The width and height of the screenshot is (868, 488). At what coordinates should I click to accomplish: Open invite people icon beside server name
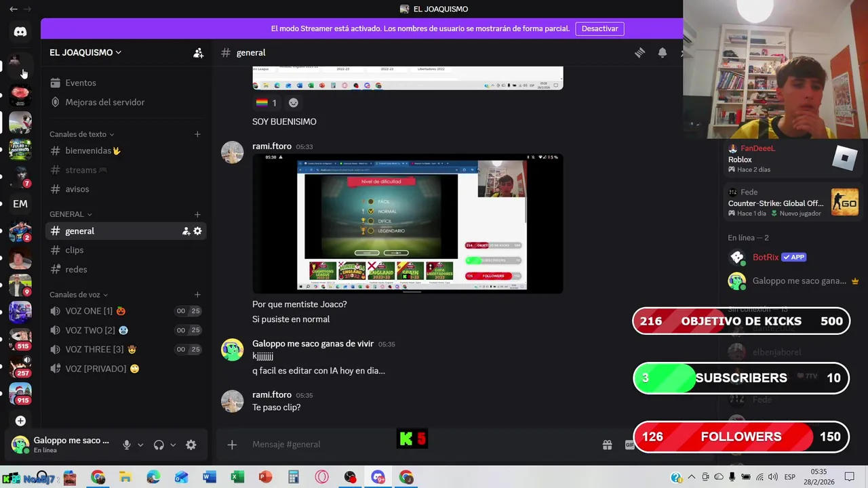pos(198,53)
